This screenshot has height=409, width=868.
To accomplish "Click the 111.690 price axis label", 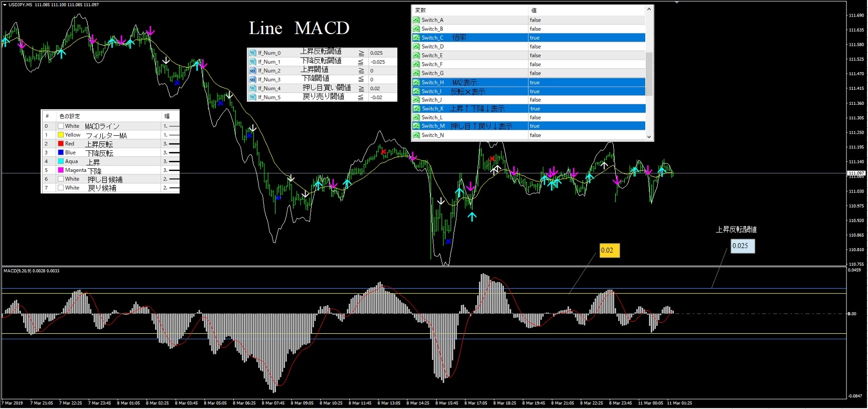I will coord(856,16).
